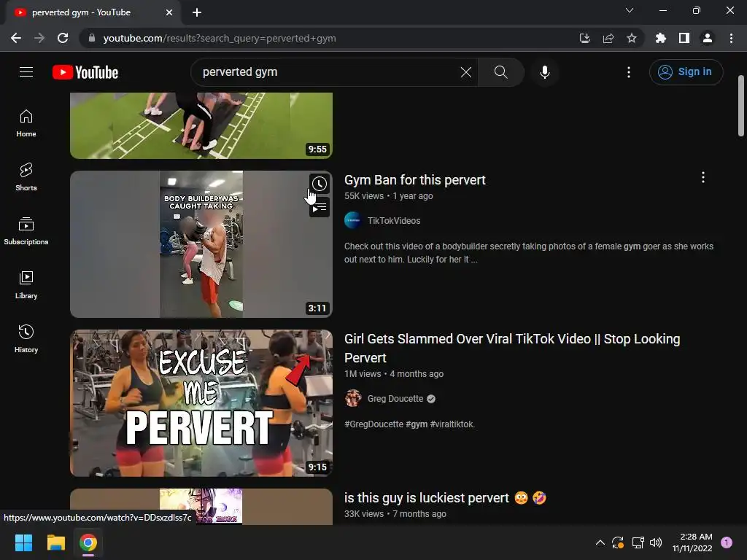The width and height of the screenshot is (747, 560).
Task: Click the browser address bar URL
Action: pos(220,38)
